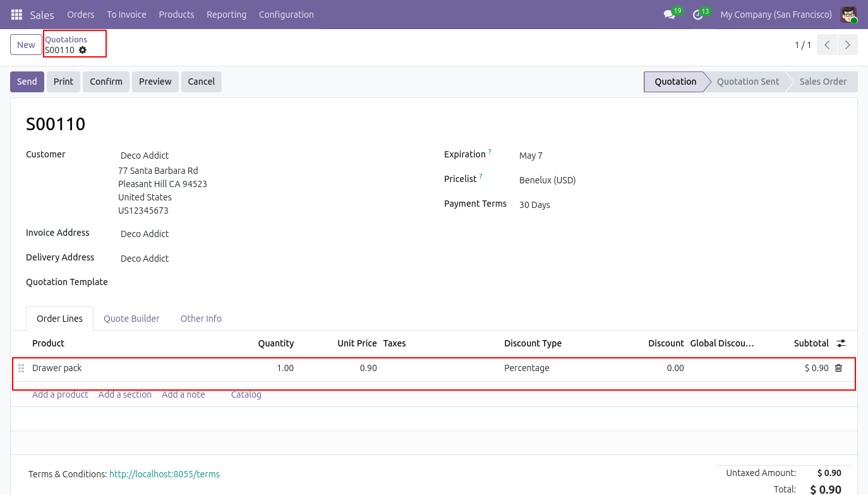Click the Quantity column header
The width and height of the screenshot is (868, 495).
pyautogui.click(x=276, y=343)
